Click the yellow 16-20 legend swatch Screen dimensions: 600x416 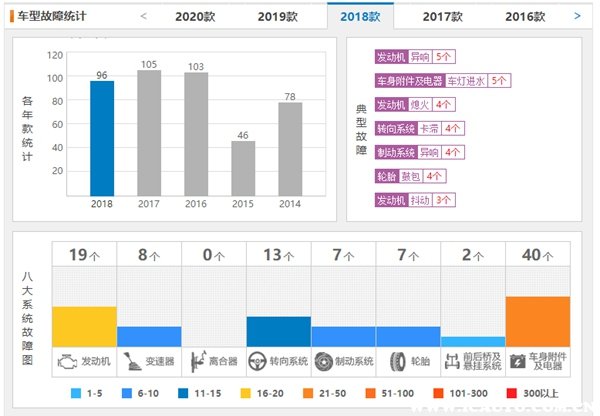[x=245, y=393]
